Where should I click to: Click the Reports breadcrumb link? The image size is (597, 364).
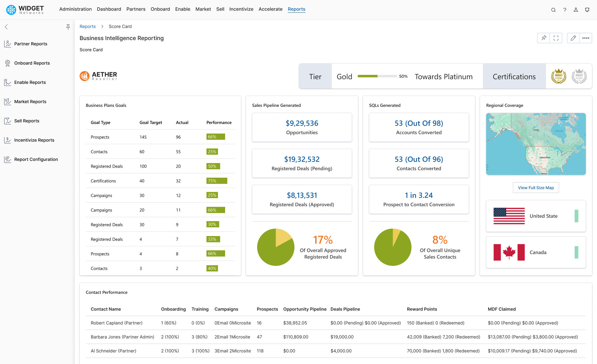[x=87, y=26]
